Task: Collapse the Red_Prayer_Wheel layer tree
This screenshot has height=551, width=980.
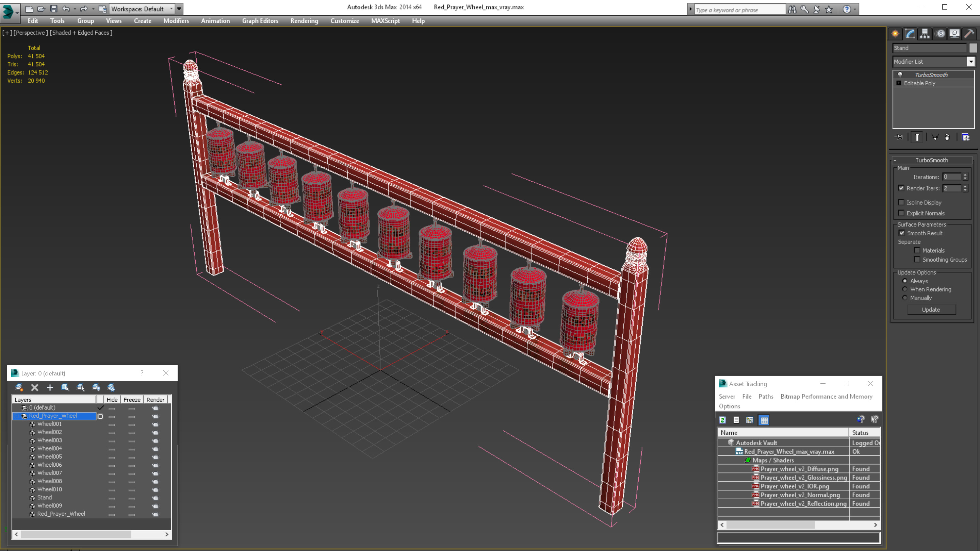Action: pos(16,416)
